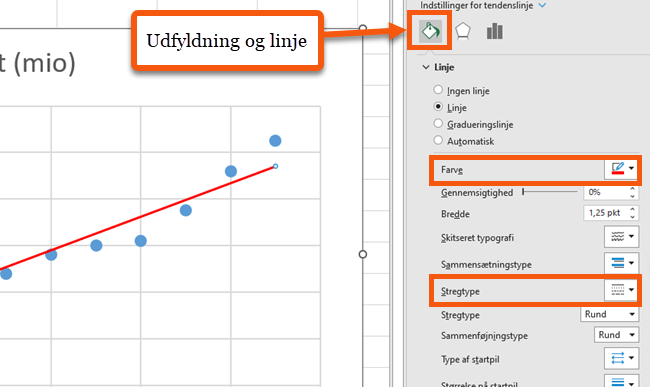Open the Udfyldning og linje tab icon
This screenshot has height=387, width=650.
(x=430, y=31)
